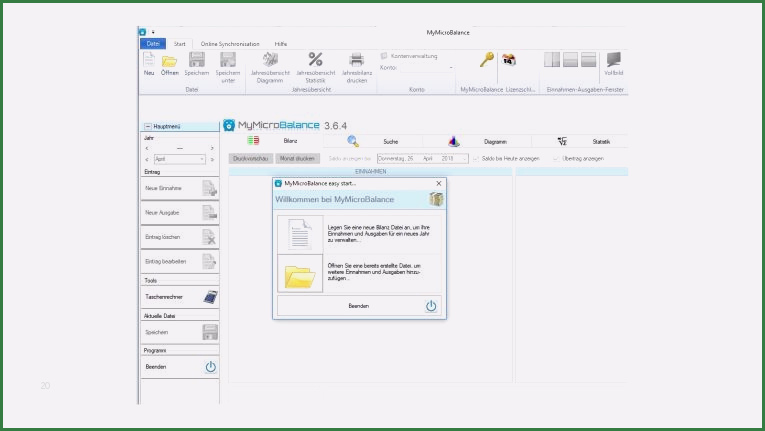Open the Hilfe tab
Viewport: 765px width, 431px height.
(x=281, y=44)
